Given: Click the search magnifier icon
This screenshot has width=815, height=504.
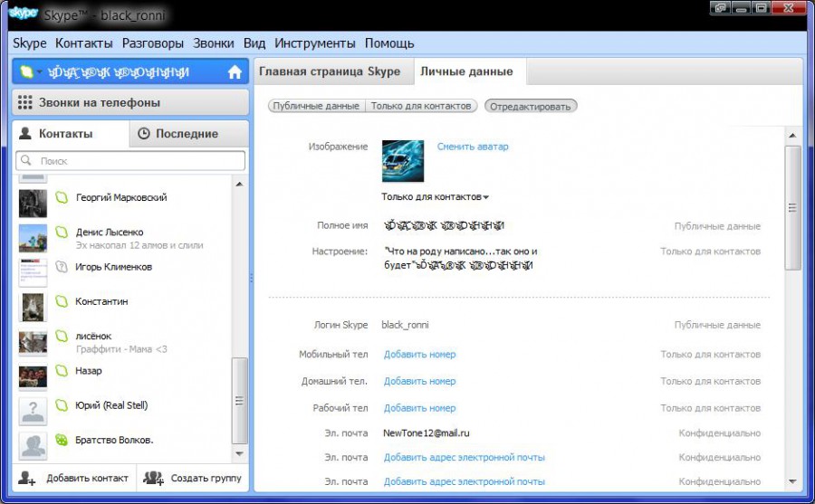Looking at the screenshot, I should point(26,160).
